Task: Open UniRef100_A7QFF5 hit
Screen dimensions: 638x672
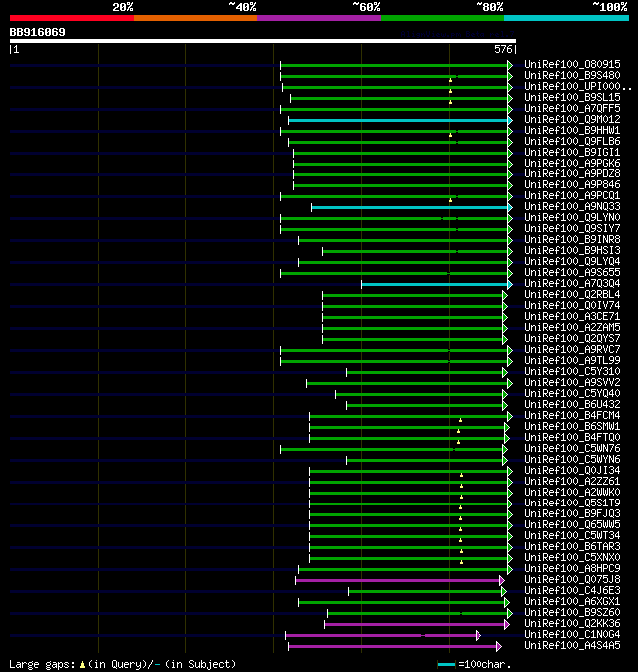Action: tap(572, 108)
